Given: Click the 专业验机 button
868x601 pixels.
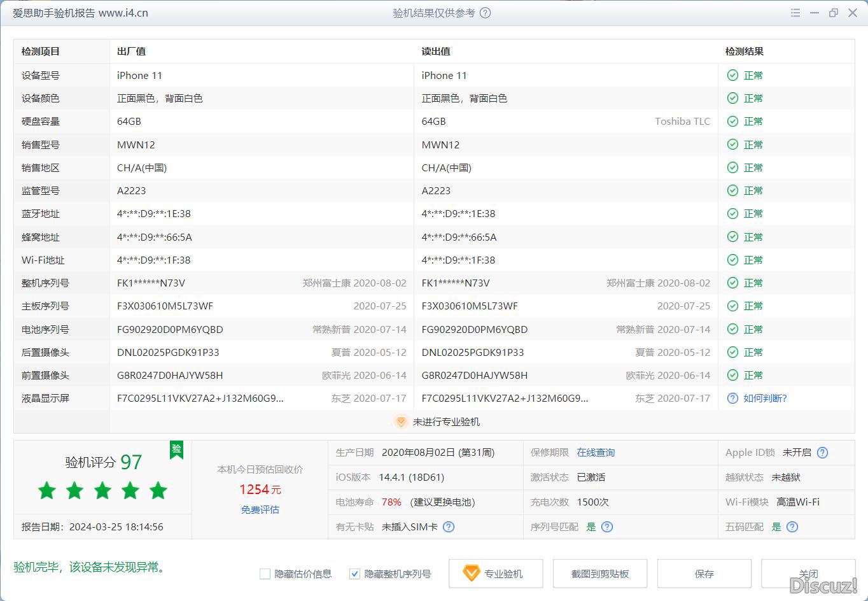Looking at the screenshot, I should pyautogui.click(x=496, y=574).
